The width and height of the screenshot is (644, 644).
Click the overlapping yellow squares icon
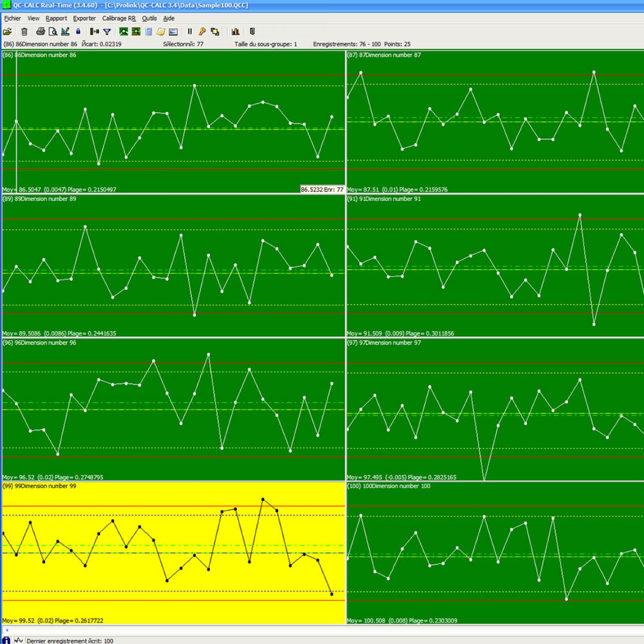coord(215,31)
